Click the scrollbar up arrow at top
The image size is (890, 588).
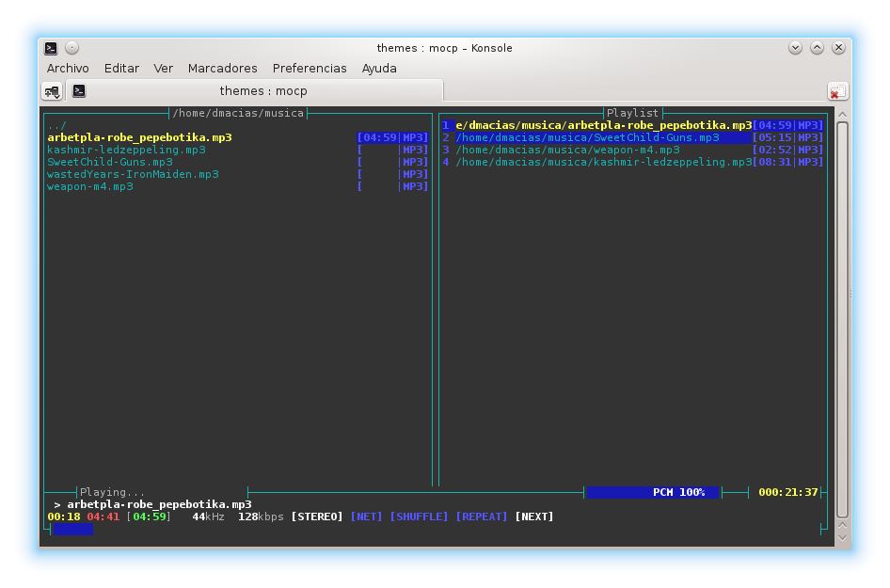coord(842,114)
